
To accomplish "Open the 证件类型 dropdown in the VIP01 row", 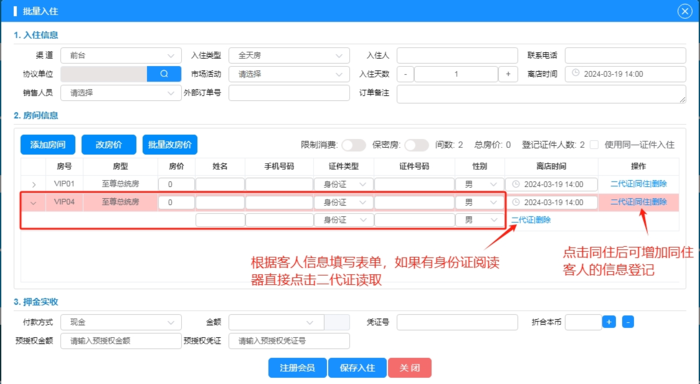I will click(344, 184).
